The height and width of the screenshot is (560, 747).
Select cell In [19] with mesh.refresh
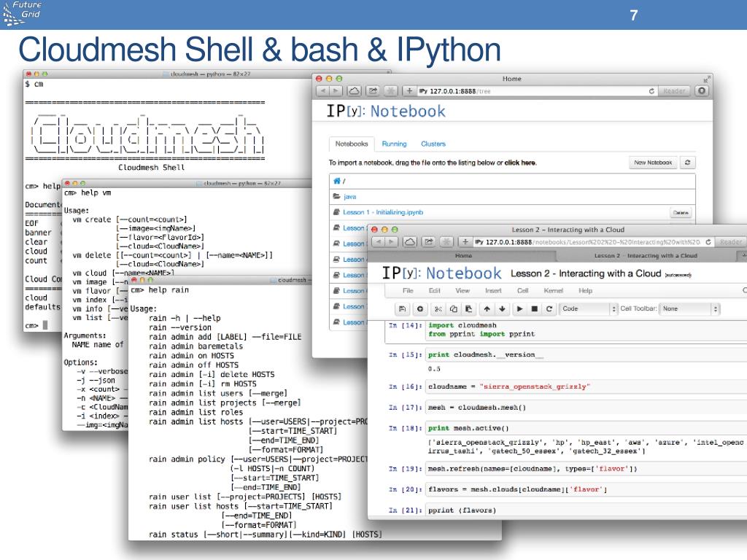coord(586,469)
